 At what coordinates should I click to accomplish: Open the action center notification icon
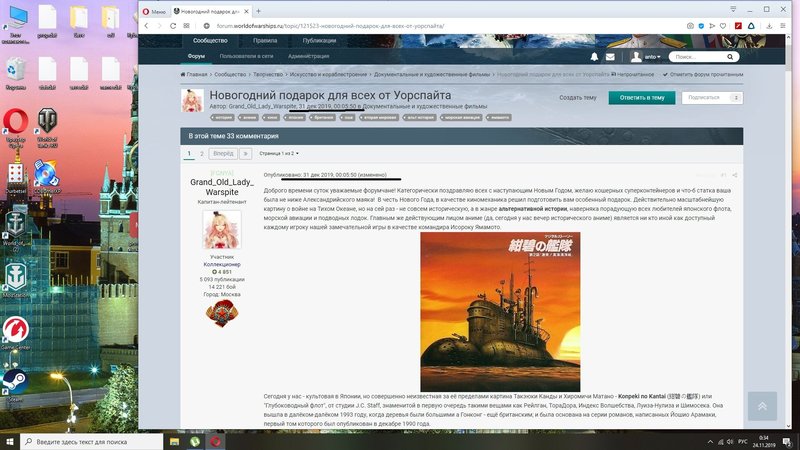[x=787, y=442]
